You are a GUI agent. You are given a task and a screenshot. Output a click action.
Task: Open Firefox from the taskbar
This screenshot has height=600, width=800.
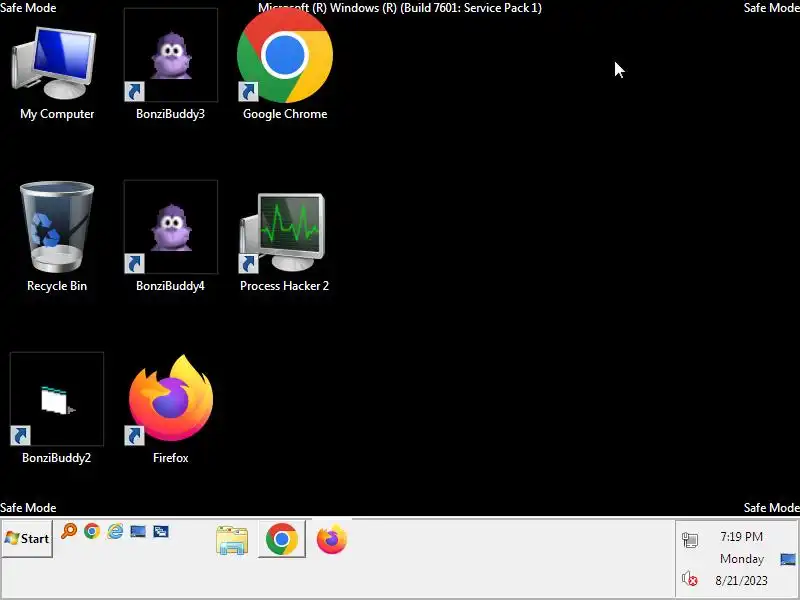[x=332, y=539]
